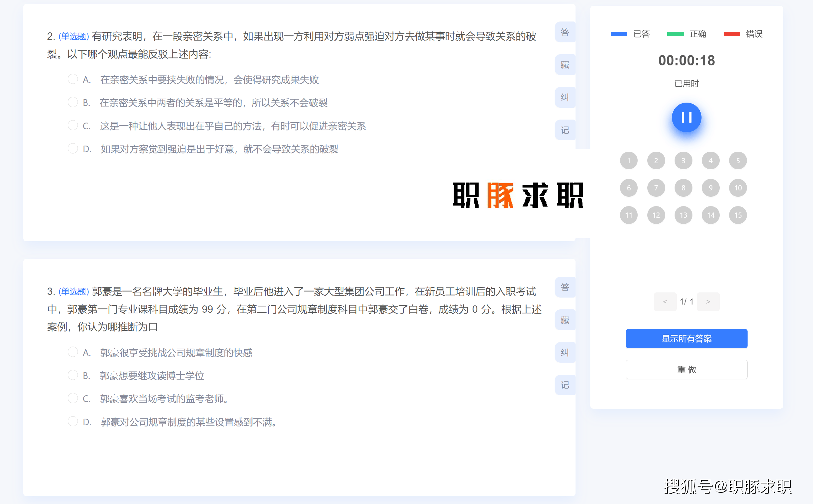This screenshot has height=504, width=813.
Task: Click question 3's 藏 bookmark icon
Action: coord(565,320)
